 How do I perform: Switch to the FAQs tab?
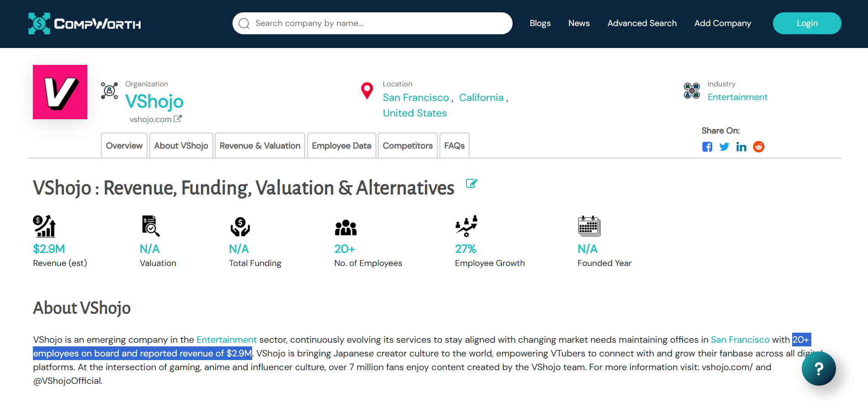click(x=454, y=145)
